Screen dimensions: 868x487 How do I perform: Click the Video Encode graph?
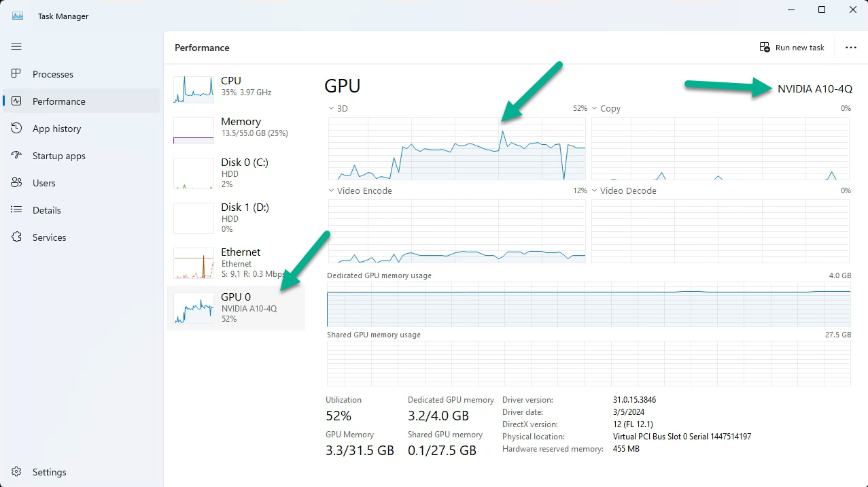point(457,231)
